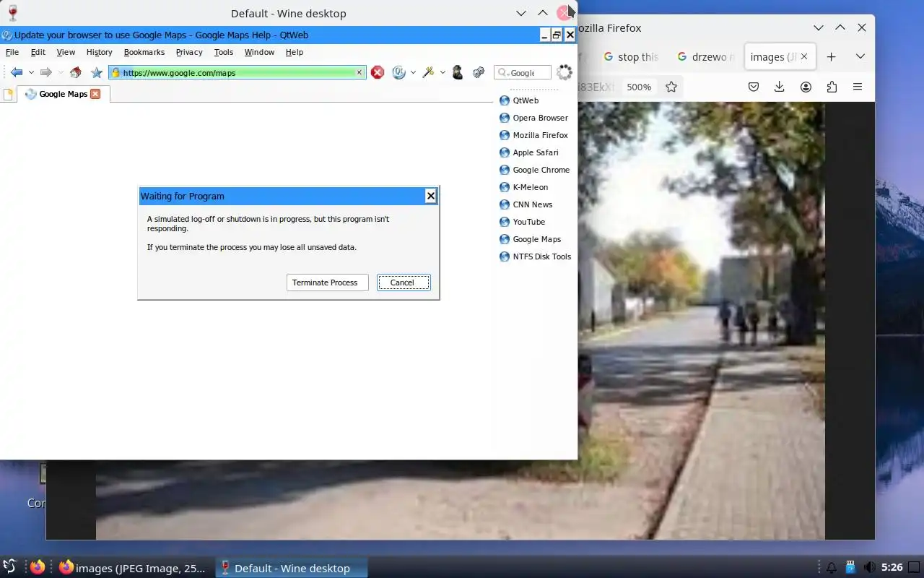Click the Firefox Pocket save icon
This screenshot has height=578, width=924.
753,87
